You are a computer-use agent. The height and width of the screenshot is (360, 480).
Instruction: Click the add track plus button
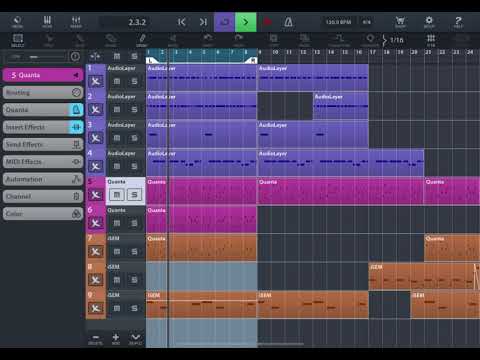116,338
